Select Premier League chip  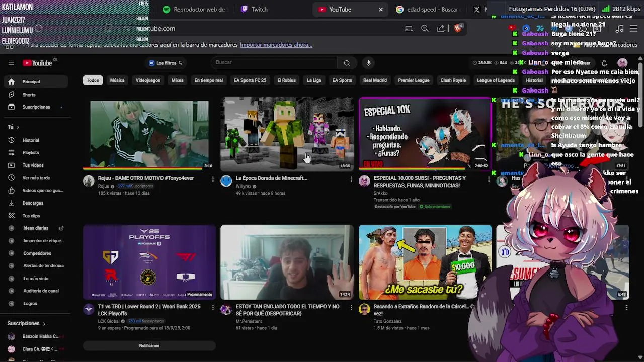(414, 80)
